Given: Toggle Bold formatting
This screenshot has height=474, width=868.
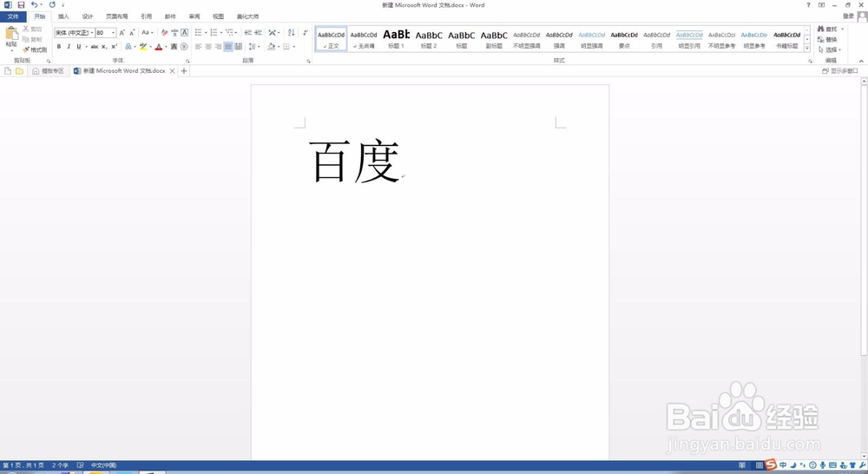Looking at the screenshot, I should (59, 47).
